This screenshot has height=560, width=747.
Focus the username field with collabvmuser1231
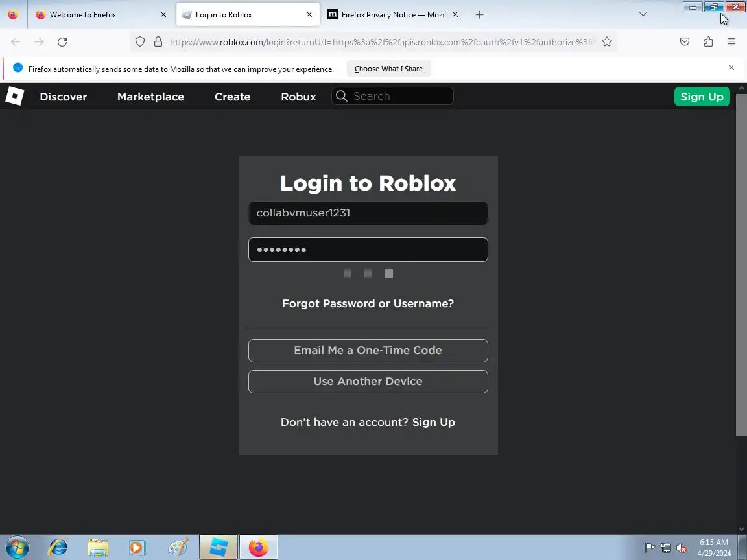pos(368,213)
